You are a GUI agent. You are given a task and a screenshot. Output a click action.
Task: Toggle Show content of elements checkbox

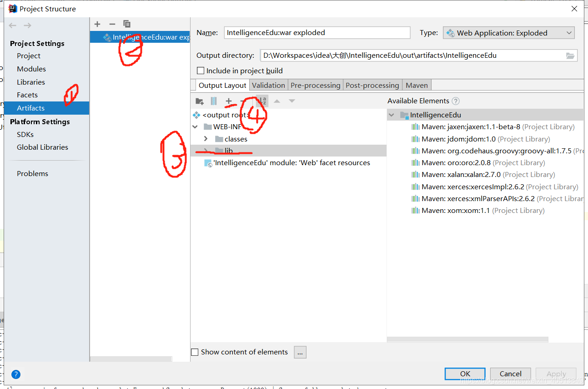pyautogui.click(x=195, y=352)
